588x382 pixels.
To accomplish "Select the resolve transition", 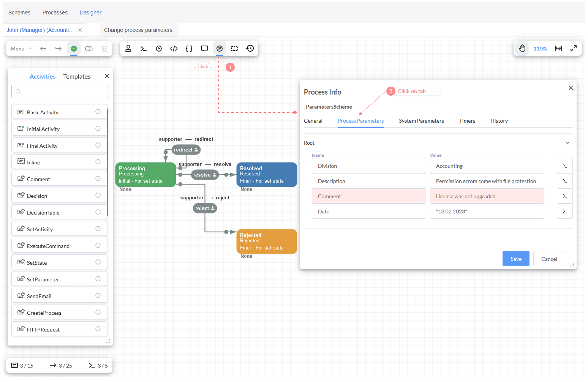I will [205, 175].
